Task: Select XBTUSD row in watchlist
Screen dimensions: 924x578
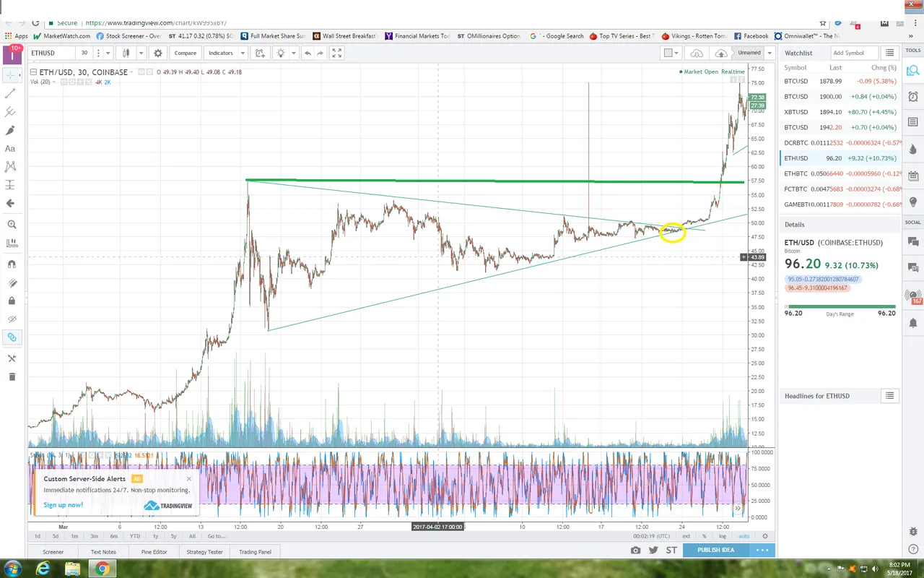Action: point(840,112)
